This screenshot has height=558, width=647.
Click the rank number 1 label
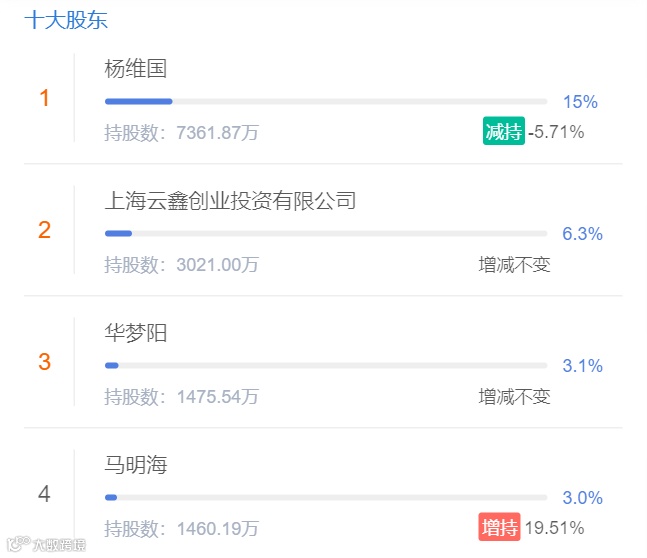tap(44, 98)
